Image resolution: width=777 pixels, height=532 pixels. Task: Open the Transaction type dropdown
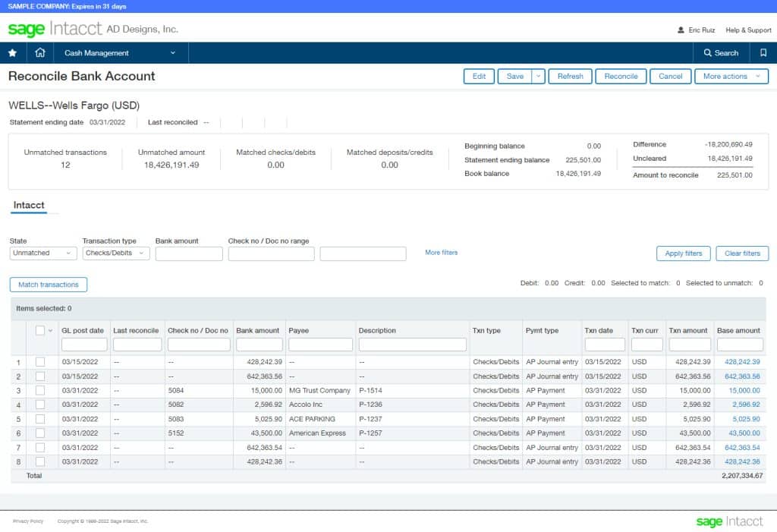point(115,253)
